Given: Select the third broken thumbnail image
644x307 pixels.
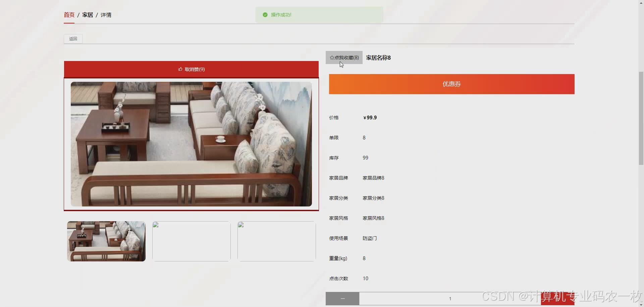Looking at the screenshot, I should pos(277,241).
